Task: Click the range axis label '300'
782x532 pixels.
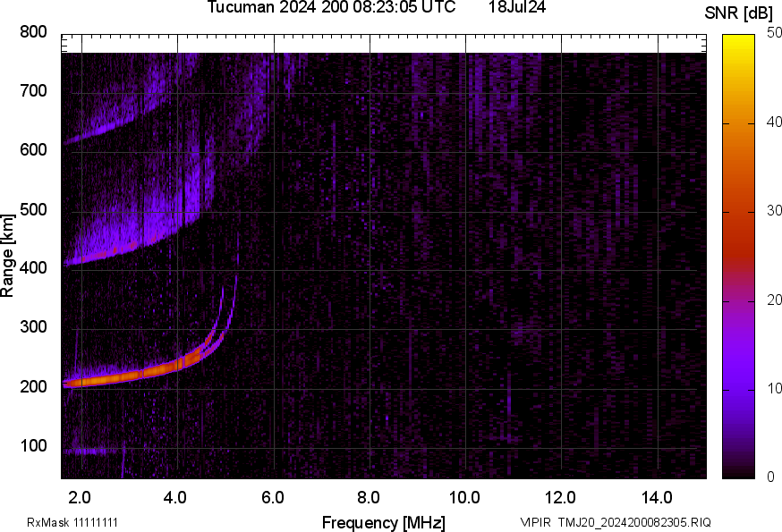Action: click(33, 326)
